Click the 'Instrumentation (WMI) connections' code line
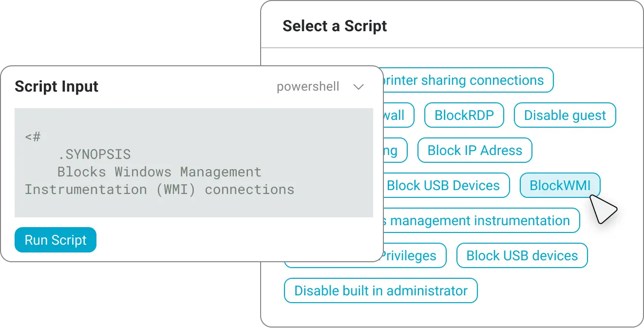 pyautogui.click(x=159, y=189)
